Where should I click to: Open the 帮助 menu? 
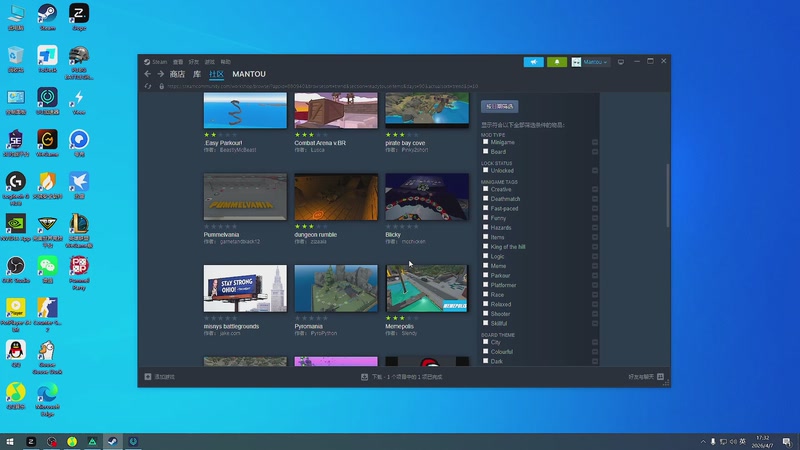coord(226,62)
